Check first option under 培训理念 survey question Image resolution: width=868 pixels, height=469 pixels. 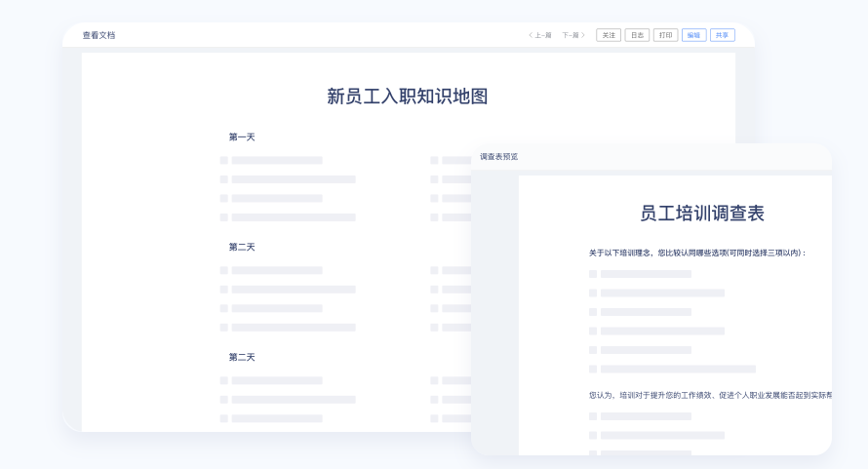point(593,274)
